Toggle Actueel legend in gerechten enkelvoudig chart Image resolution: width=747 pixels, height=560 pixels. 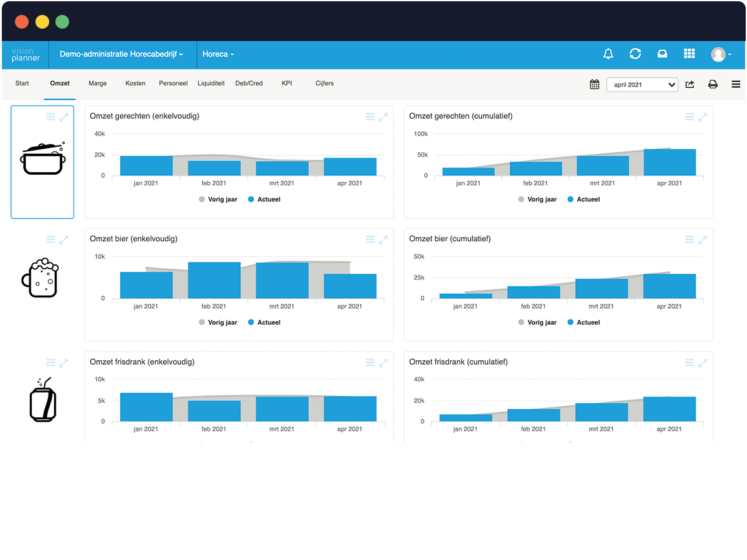click(264, 200)
